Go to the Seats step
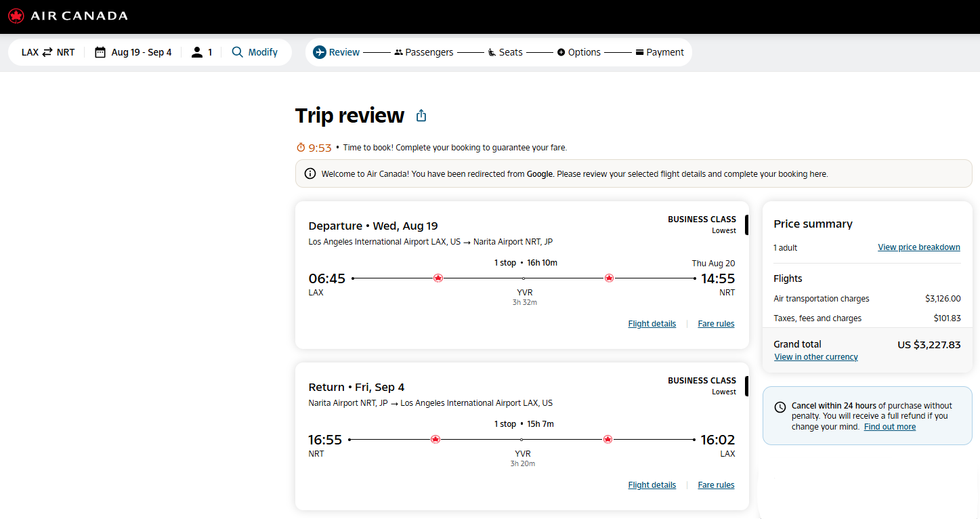This screenshot has height=519, width=980. [505, 52]
